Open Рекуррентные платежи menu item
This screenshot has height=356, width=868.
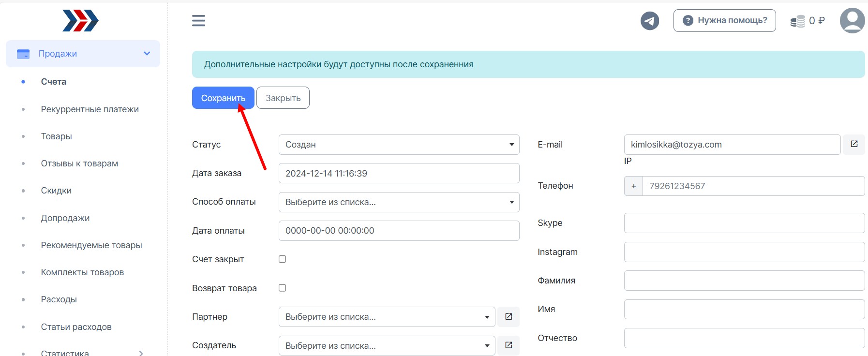click(x=90, y=109)
